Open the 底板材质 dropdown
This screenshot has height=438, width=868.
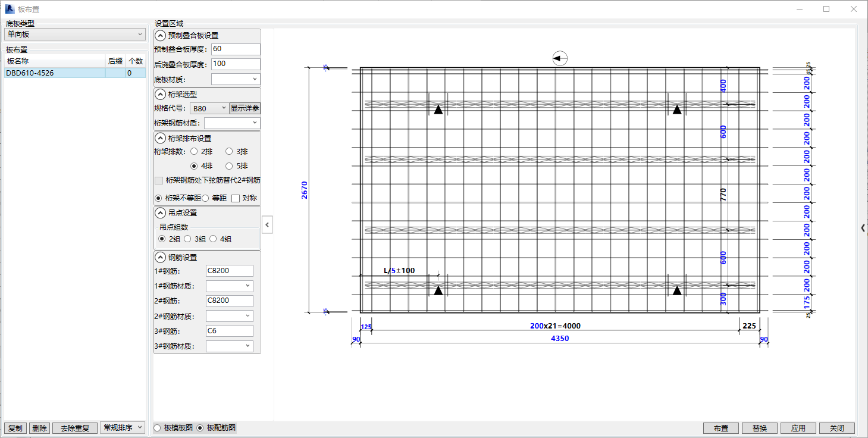click(236, 79)
